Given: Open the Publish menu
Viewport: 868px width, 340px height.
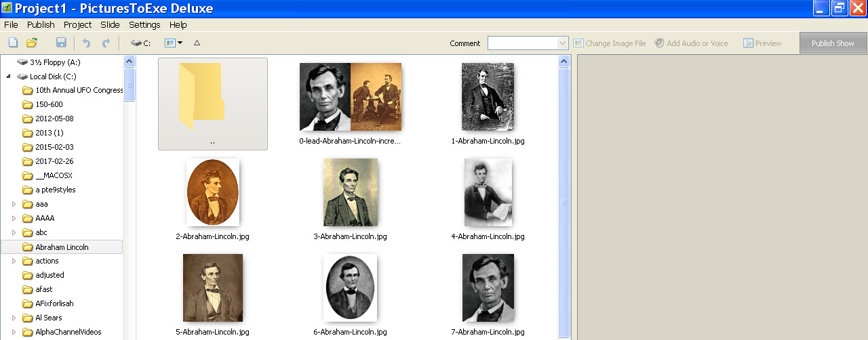Looking at the screenshot, I should (41, 24).
